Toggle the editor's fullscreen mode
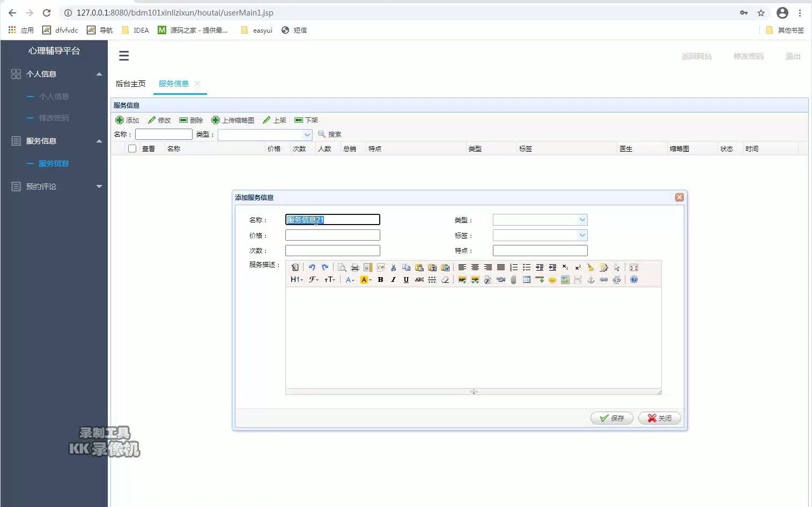Screen dimensions: 812x507 click(634, 267)
